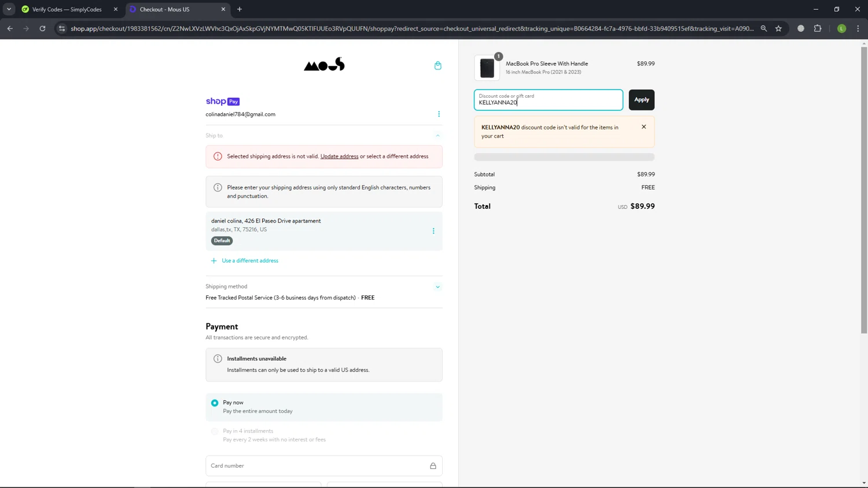Switch to the Verify Codes — SimplyCodes tab
The image size is (868, 488).
coord(67,9)
